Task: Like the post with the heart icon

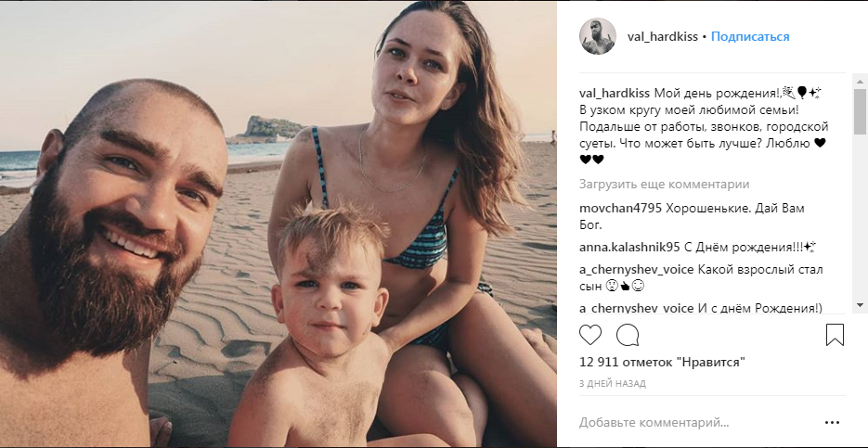Action: [590, 334]
